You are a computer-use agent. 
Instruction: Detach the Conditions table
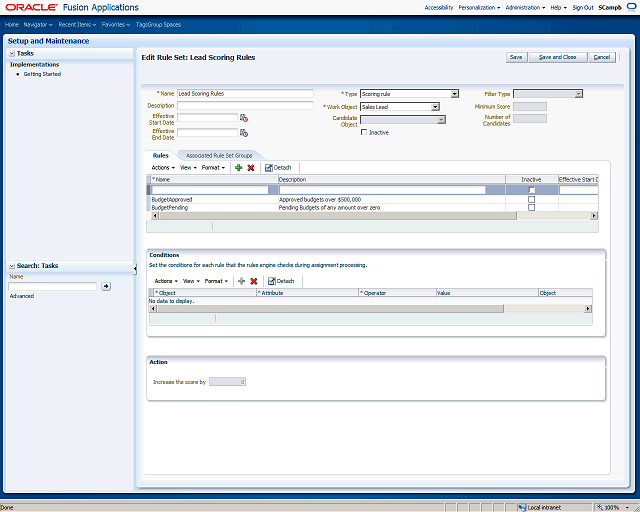[x=281, y=281]
